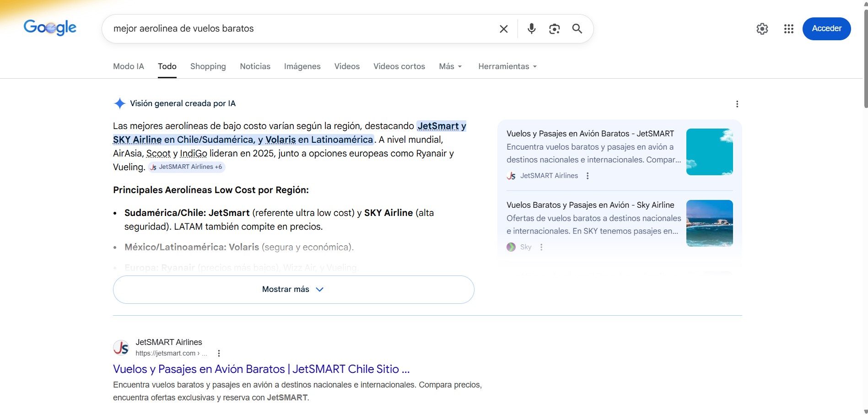Open AI overview three-dot options menu
This screenshot has height=415, width=868.
(x=737, y=104)
